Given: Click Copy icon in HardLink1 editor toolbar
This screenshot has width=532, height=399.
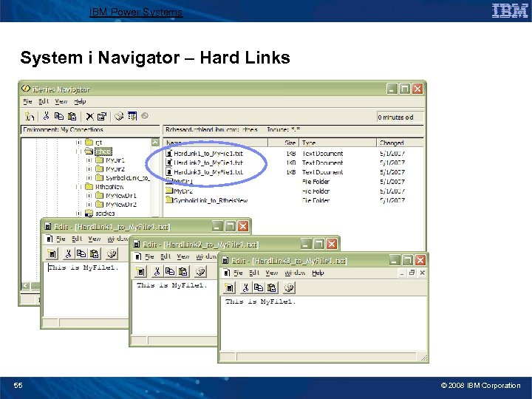Looking at the screenshot, I should click(81, 253).
